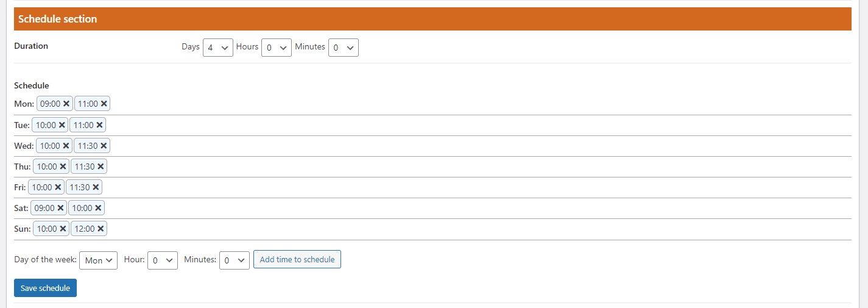Open the Duration Minutes dropdown

tap(344, 48)
